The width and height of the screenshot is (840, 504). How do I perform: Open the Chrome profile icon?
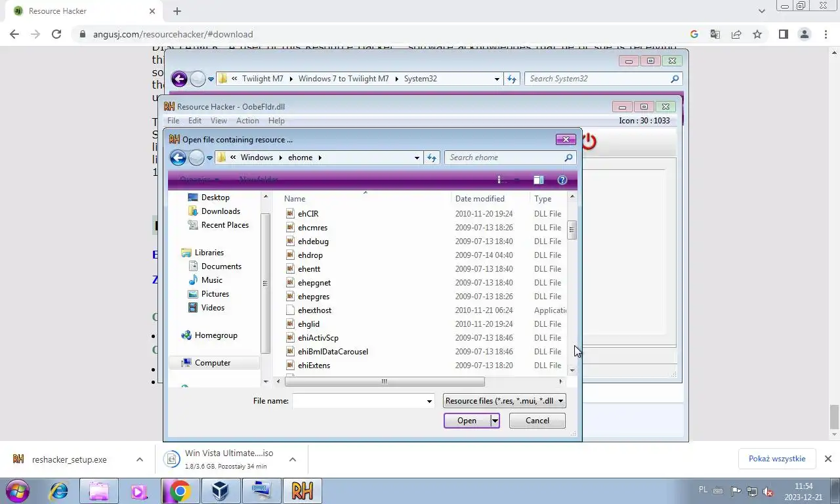[805, 34]
